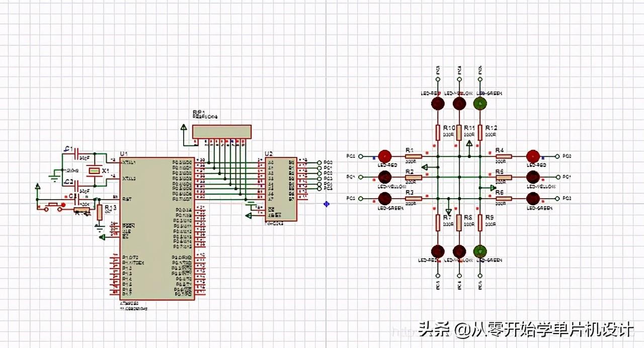Viewport: 644px width, 348px height.
Task: Click the U2 reference label
Action: click(269, 154)
